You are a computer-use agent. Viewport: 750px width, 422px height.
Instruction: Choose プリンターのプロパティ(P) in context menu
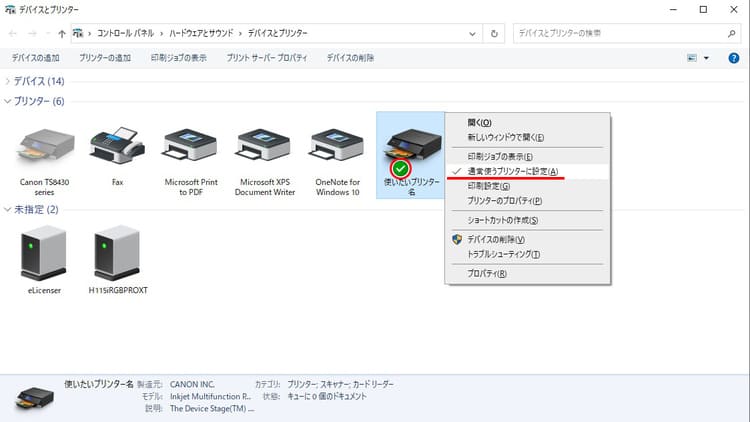click(x=527, y=200)
